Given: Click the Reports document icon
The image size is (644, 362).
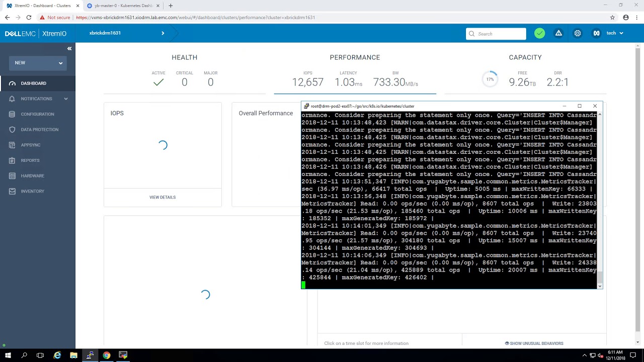Looking at the screenshot, I should point(12,160).
